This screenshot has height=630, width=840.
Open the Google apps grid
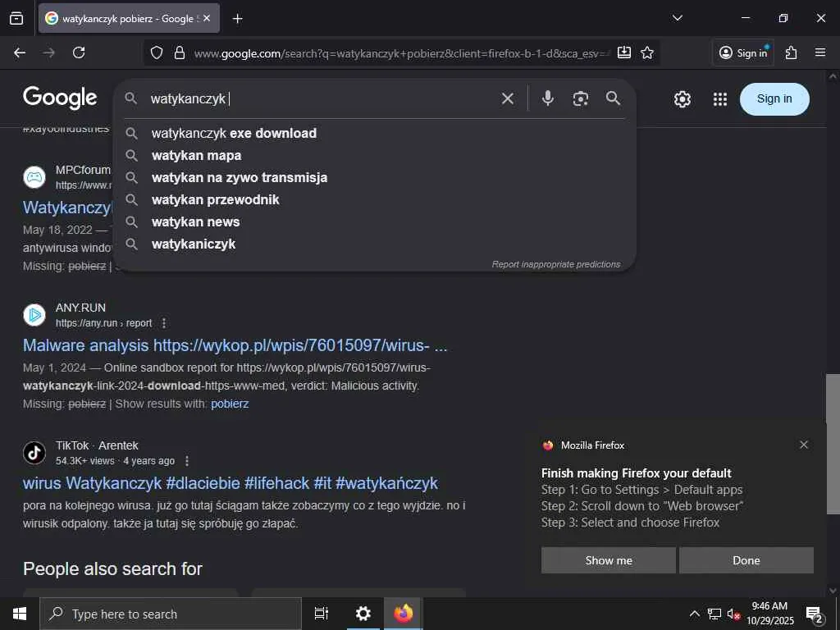click(720, 99)
